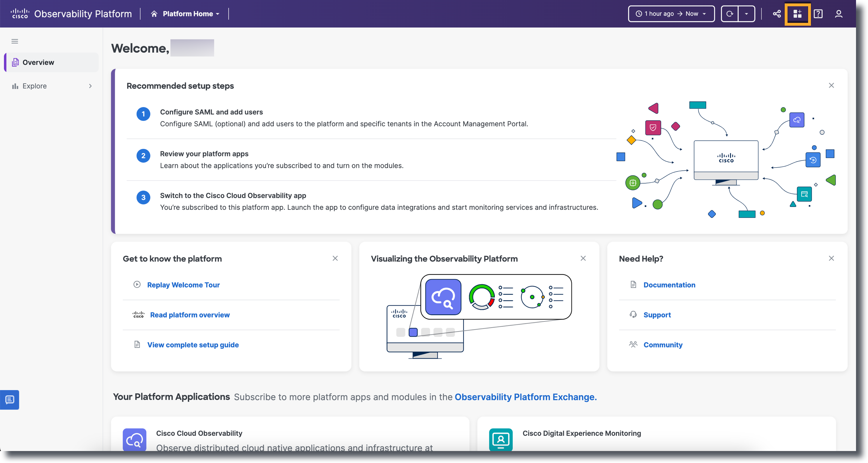Click Replay Welcome Tour link
Screen dimensions: 868x463
tap(183, 285)
